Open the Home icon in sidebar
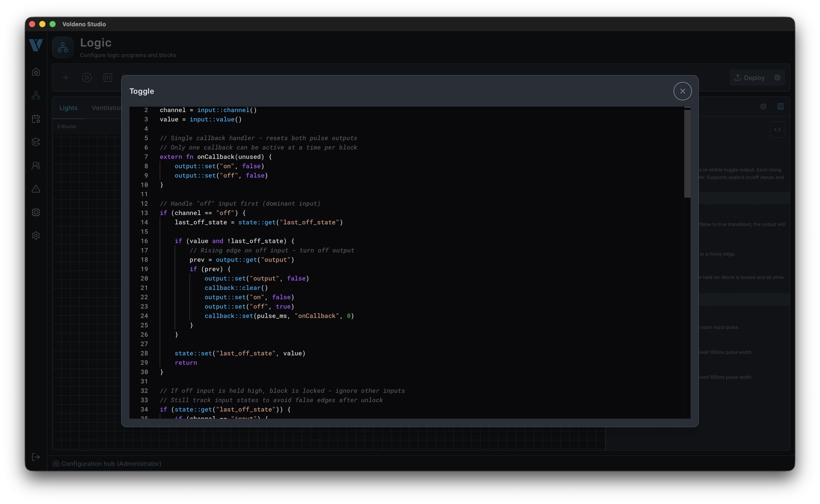Viewport: 820px width, 504px height. 36,72
